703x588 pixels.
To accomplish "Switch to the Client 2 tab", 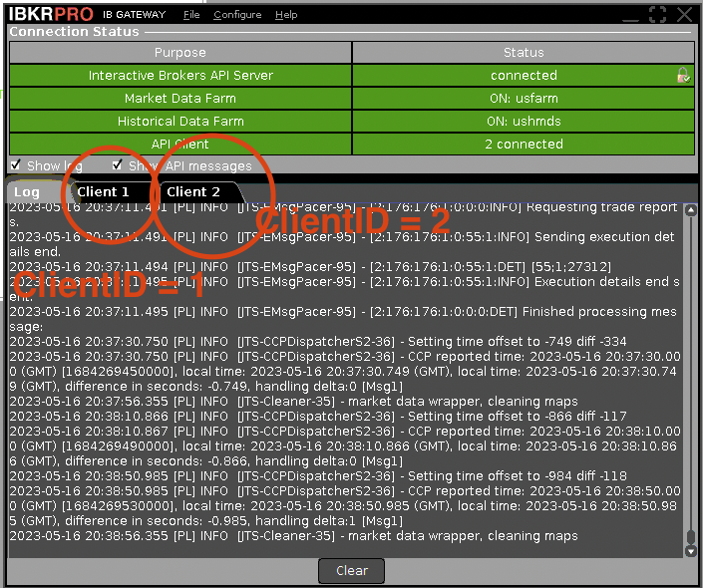I will [x=193, y=191].
